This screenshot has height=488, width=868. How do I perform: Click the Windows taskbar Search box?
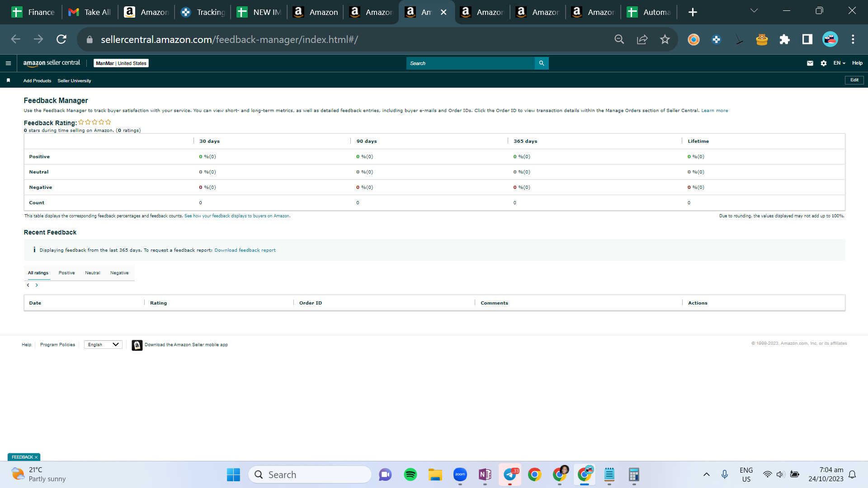coord(310,474)
